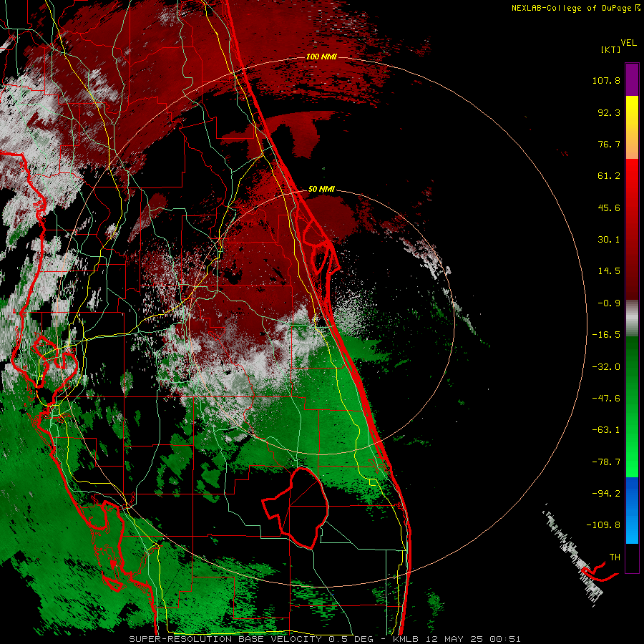Click the 92.3 legend value
The image size is (644, 644).
pos(609,112)
